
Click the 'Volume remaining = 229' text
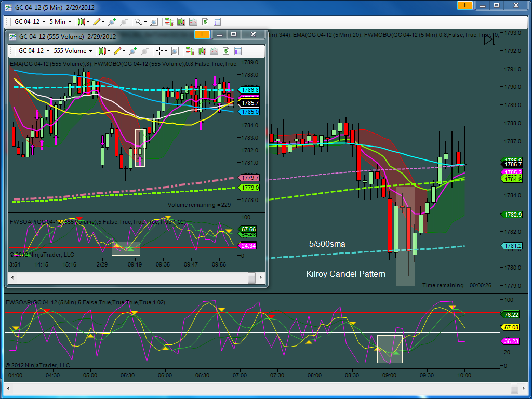(x=199, y=205)
